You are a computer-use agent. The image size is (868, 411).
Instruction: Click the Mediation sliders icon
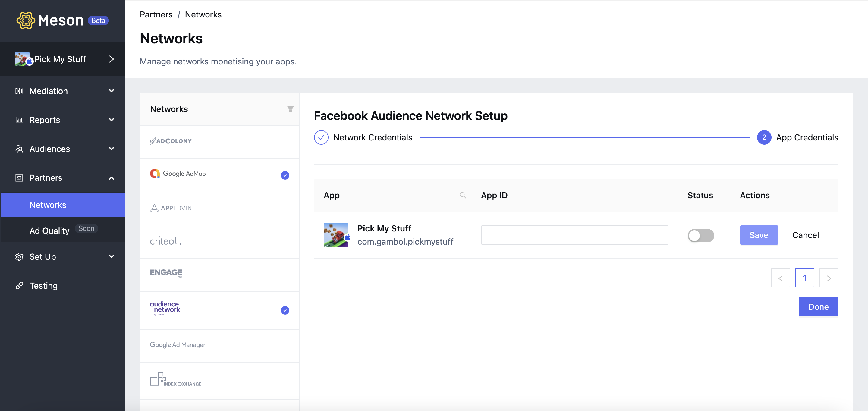pos(19,91)
